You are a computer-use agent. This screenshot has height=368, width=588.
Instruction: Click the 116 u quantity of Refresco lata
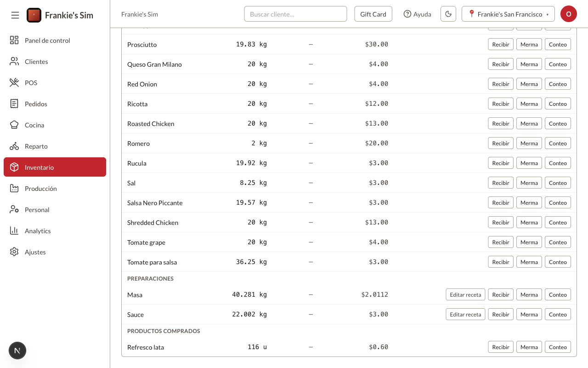[257, 347]
